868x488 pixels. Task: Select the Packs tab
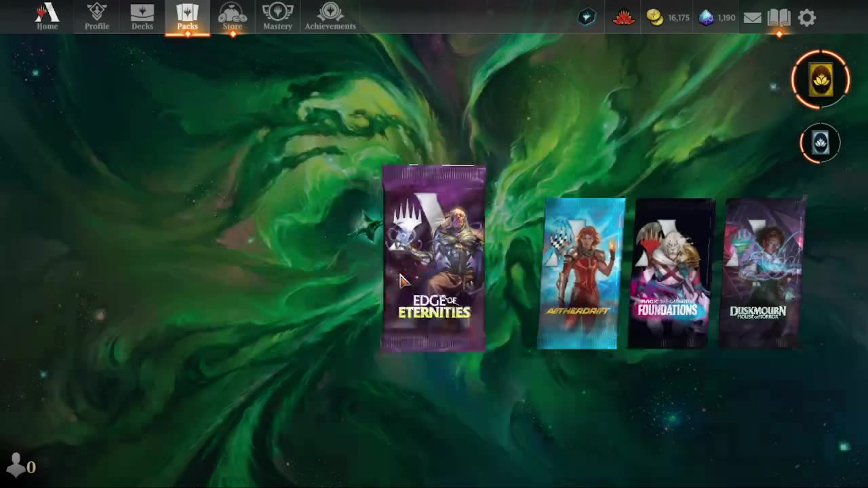[x=187, y=17]
